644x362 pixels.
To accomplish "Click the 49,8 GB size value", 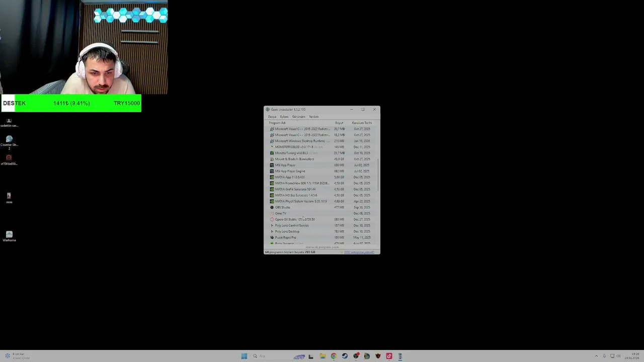I will (x=339, y=159).
